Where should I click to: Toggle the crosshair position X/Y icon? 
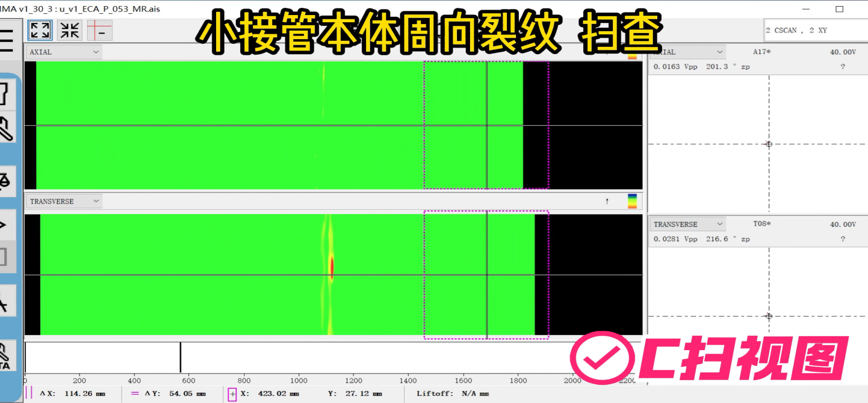(232, 395)
